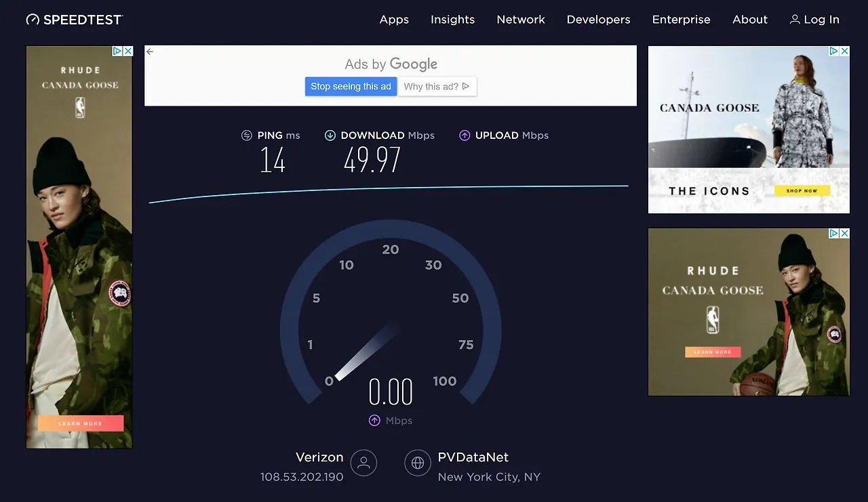868x502 pixels.
Task: Click the ping icon next to PING
Action: coord(247,135)
